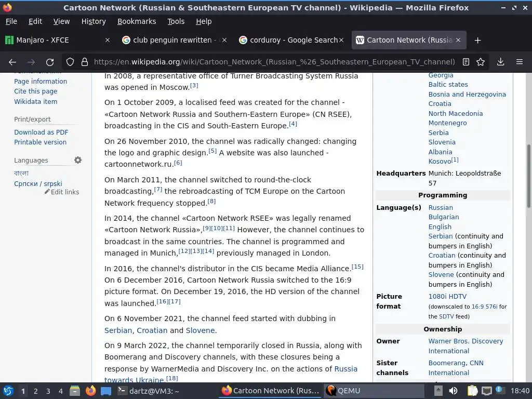Click Download as PDF
The image size is (532, 399).
click(41, 132)
